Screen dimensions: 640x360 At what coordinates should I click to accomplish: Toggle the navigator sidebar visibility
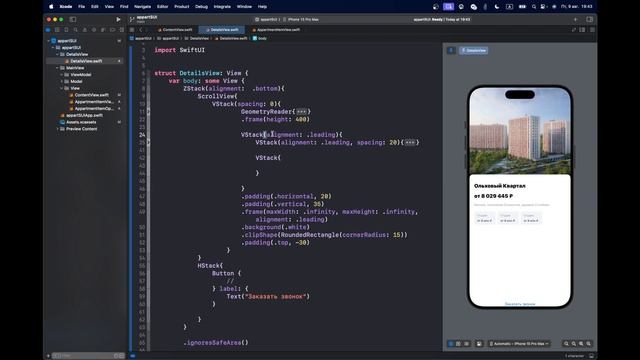tap(73, 19)
